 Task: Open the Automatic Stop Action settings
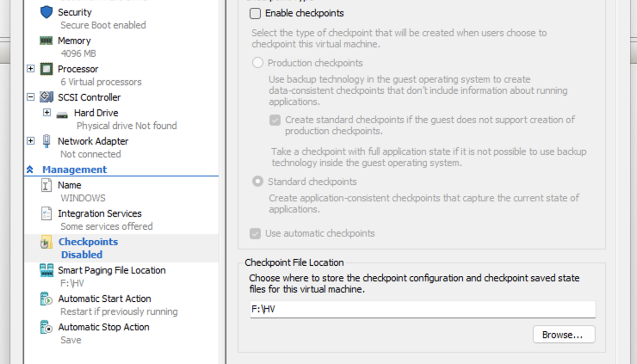tap(103, 327)
